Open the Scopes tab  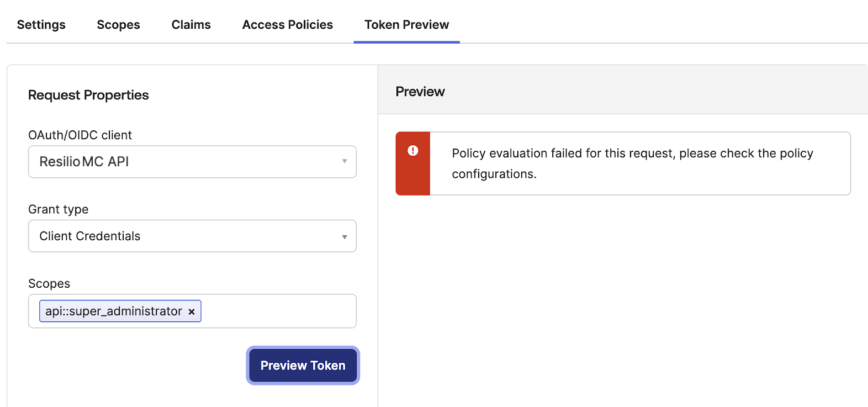point(118,25)
